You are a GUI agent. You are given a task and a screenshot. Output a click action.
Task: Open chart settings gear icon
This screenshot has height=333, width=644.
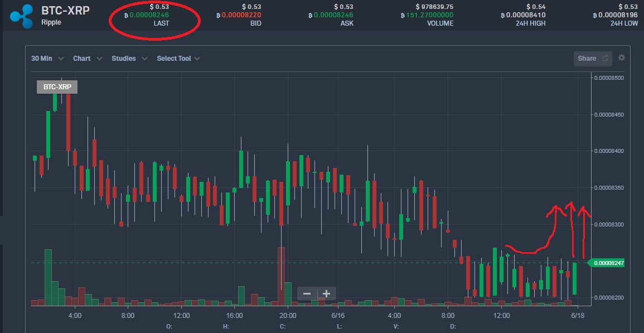coord(621,57)
